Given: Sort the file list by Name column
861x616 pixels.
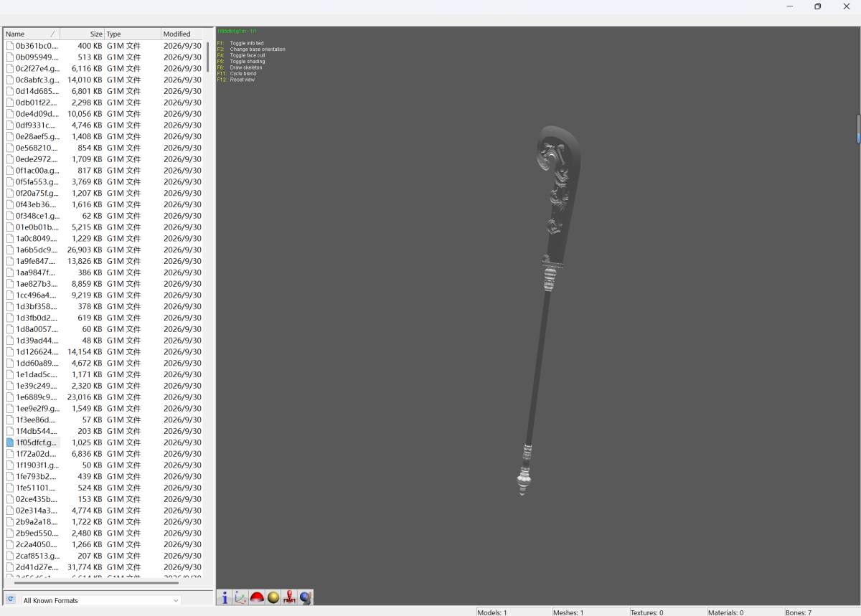Looking at the screenshot, I should (32, 34).
